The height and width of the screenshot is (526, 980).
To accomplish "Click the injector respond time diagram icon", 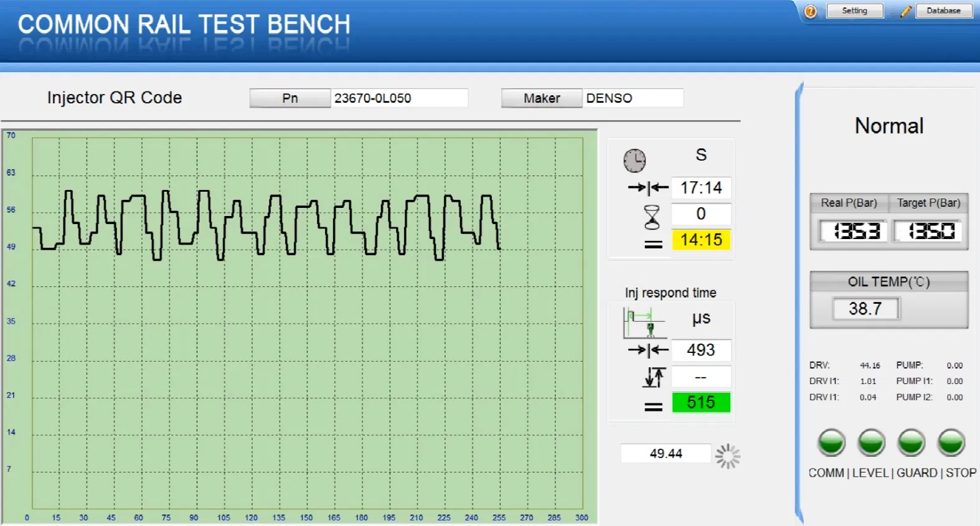I will click(x=644, y=323).
